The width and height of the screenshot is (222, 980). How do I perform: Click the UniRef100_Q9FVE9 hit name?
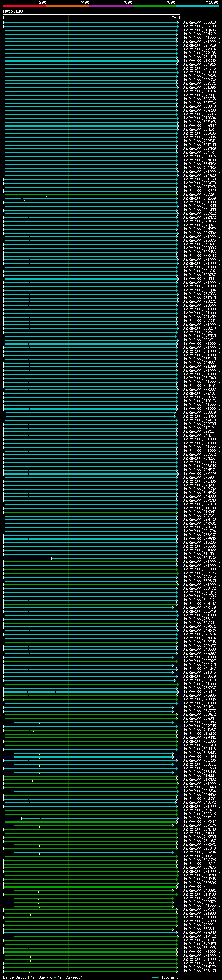pyautogui.click(x=199, y=45)
